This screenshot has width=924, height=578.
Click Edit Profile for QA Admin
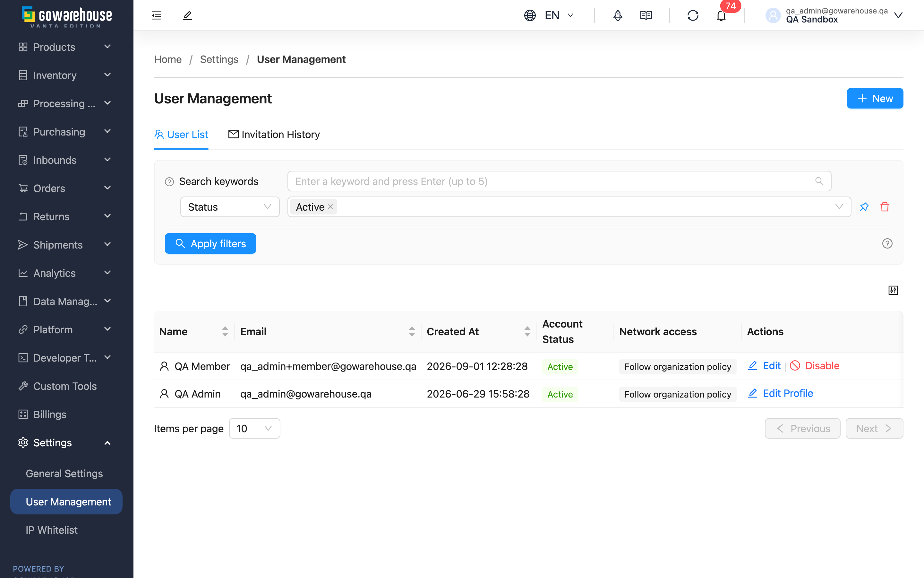(x=781, y=393)
